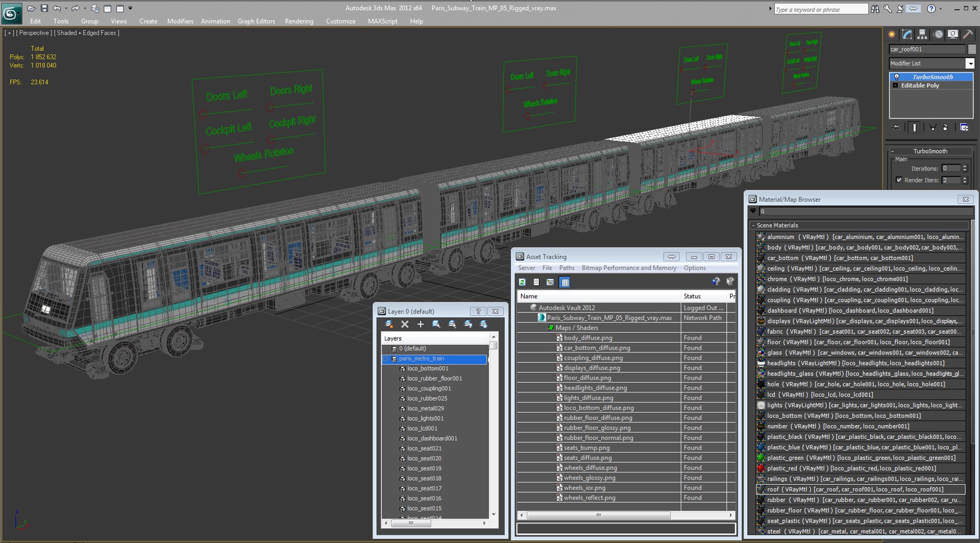Open the Display command panel tab

(953, 34)
